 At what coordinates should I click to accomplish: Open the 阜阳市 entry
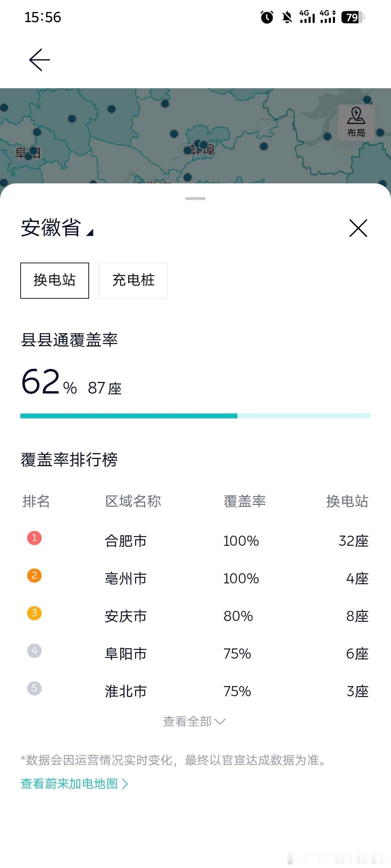(x=195, y=654)
